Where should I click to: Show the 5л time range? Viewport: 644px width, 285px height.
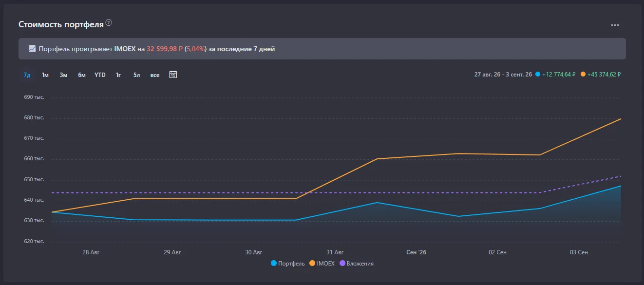(136, 75)
